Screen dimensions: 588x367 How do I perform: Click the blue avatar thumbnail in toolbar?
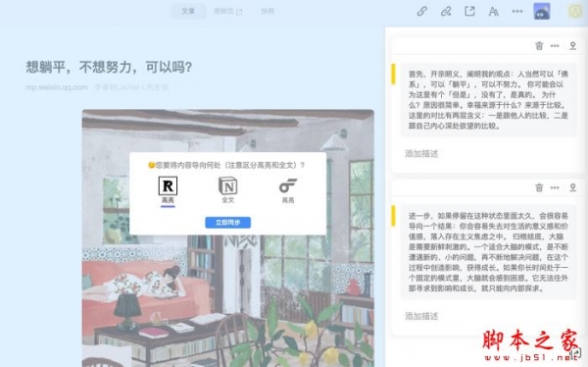tap(542, 11)
